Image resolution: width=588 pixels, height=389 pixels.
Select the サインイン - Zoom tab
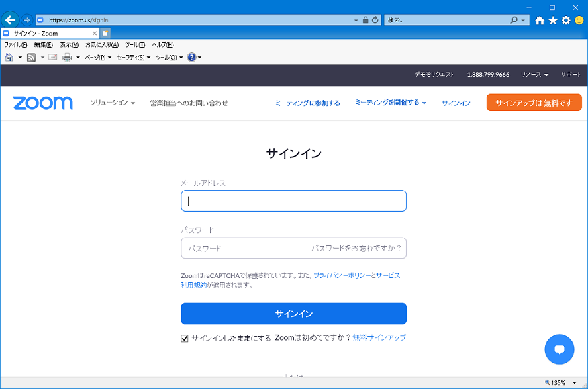coord(50,33)
